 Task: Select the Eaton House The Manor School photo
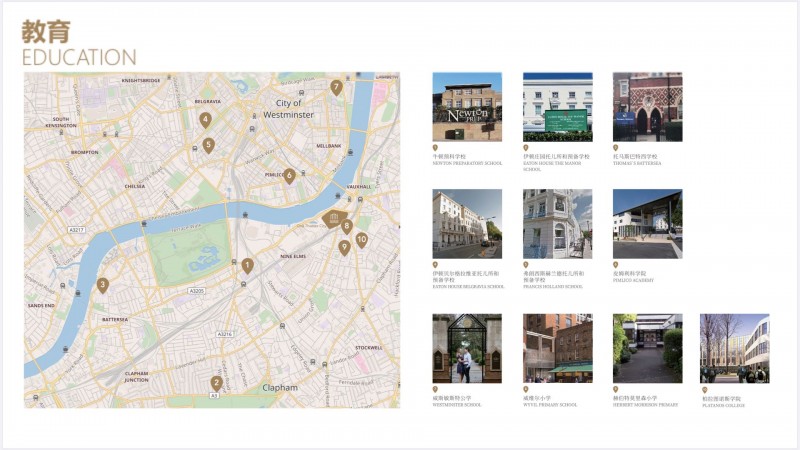[x=557, y=106]
